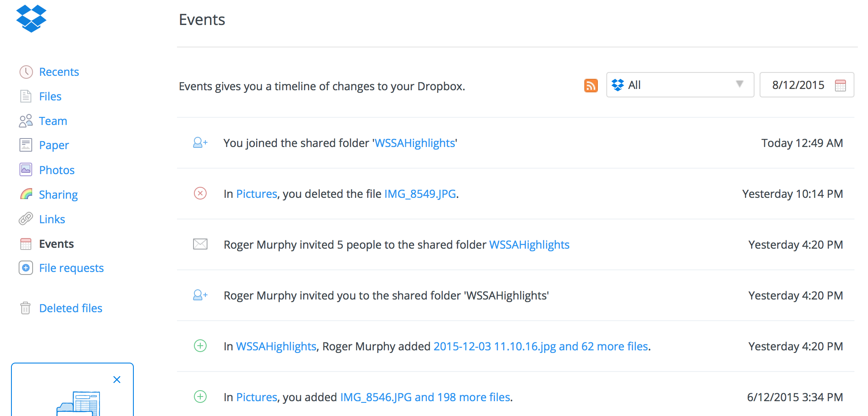Click the File requests plus icon
The image size is (868, 416).
[x=26, y=268]
